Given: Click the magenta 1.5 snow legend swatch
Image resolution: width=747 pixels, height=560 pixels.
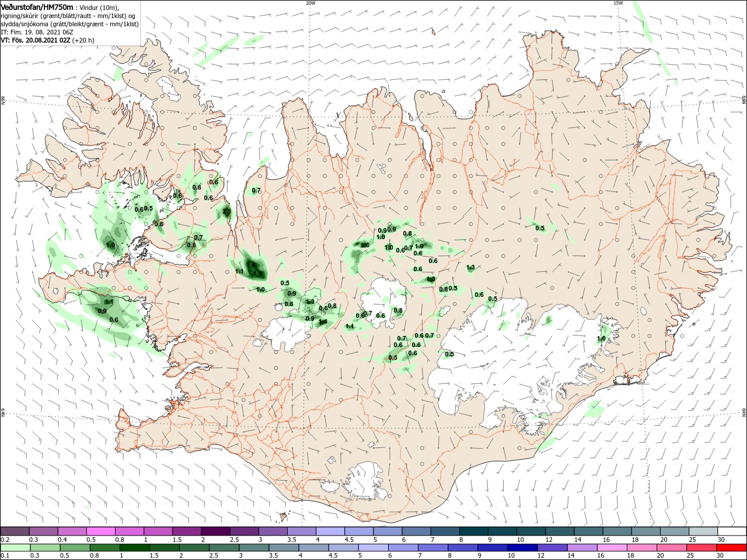Looking at the screenshot, I should 187,531.
